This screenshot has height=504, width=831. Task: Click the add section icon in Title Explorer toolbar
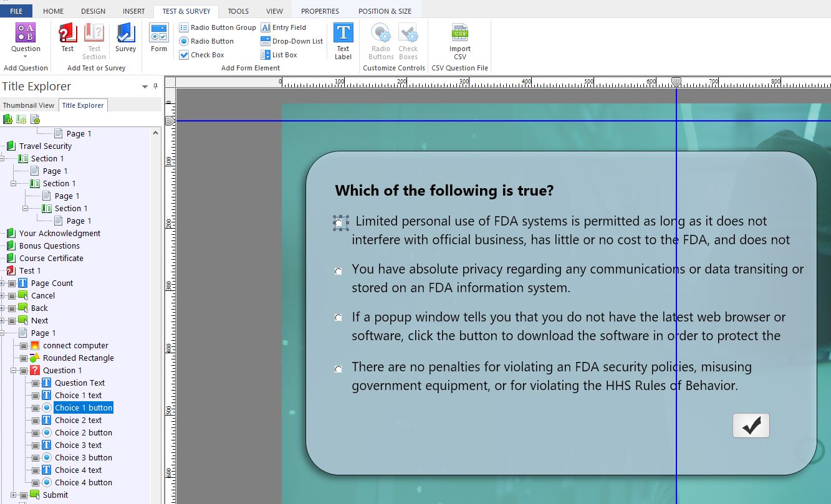(21, 119)
